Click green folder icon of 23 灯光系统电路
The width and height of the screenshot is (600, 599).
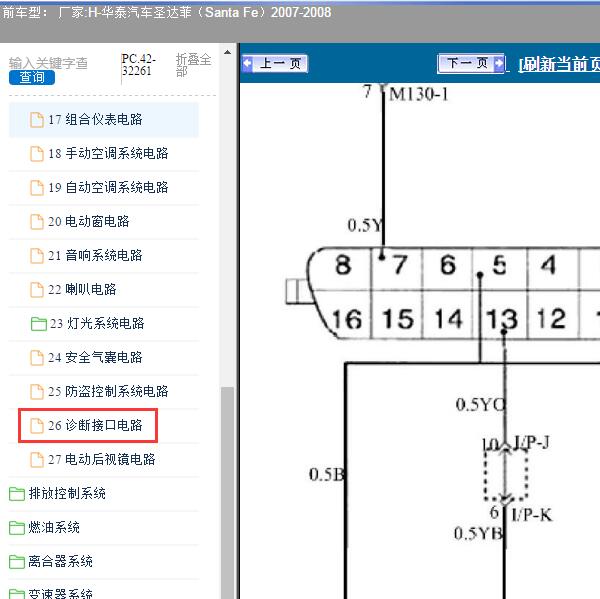(x=39, y=324)
